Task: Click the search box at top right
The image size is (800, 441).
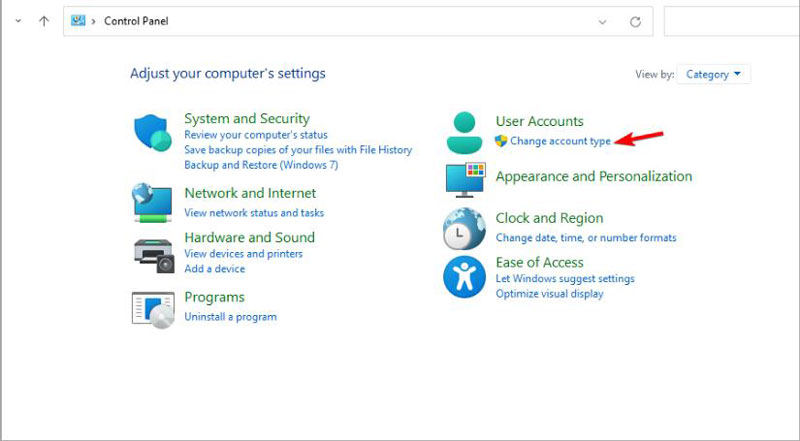Action: point(732,21)
